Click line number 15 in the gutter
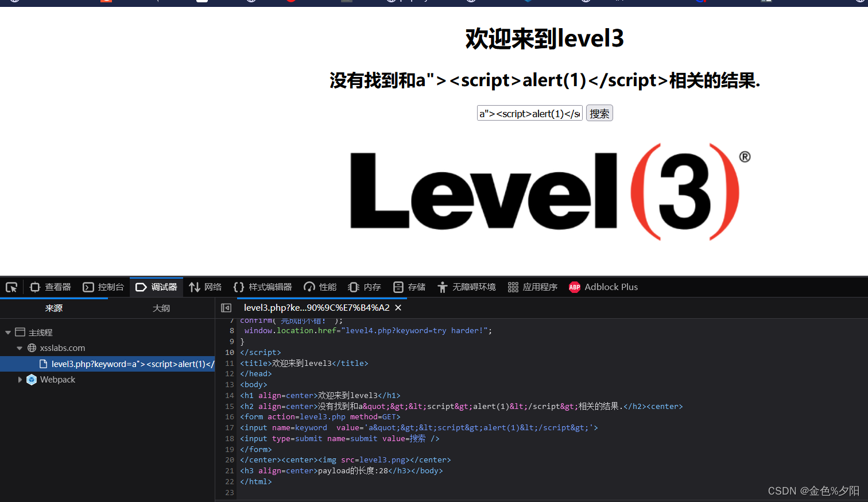868x502 pixels. [x=230, y=407]
